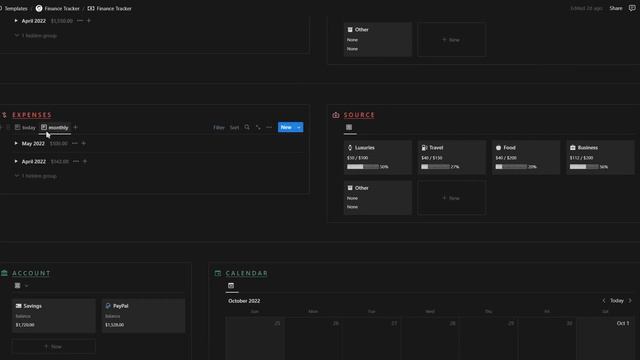
Task: Open the EXPENSES heading link
Action: click(32, 115)
